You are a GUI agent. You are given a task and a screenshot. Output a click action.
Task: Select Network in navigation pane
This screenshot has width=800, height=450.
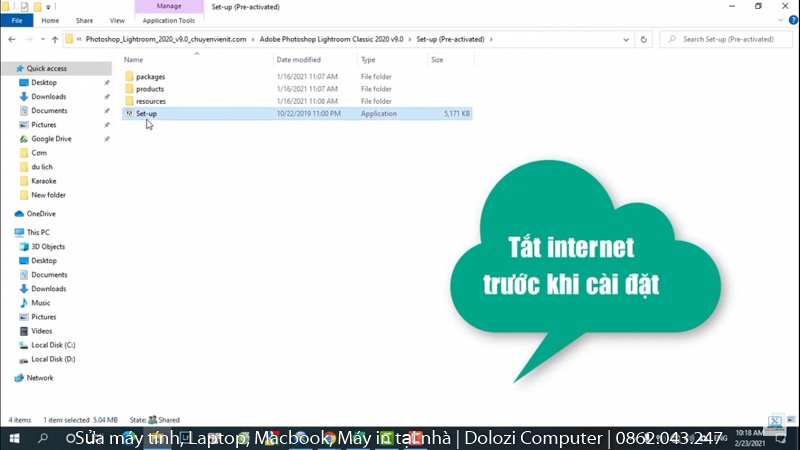pos(40,378)
